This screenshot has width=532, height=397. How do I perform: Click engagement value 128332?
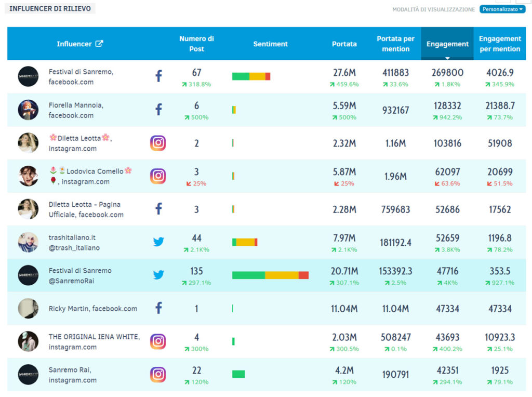point(447,105)
